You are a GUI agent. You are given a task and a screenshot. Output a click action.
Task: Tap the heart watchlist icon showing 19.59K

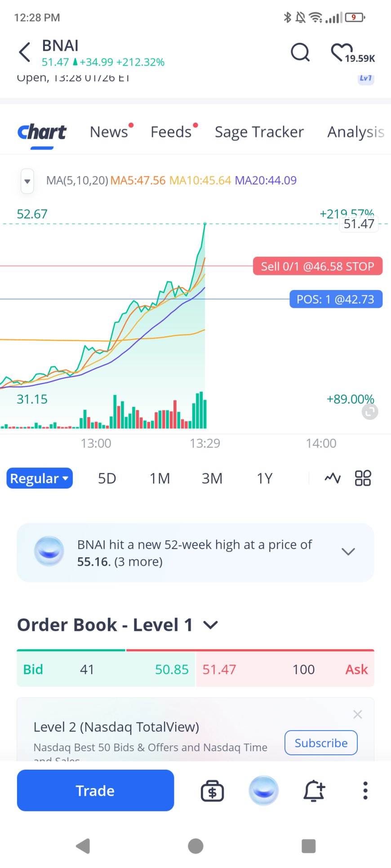[x=352, y=53]
